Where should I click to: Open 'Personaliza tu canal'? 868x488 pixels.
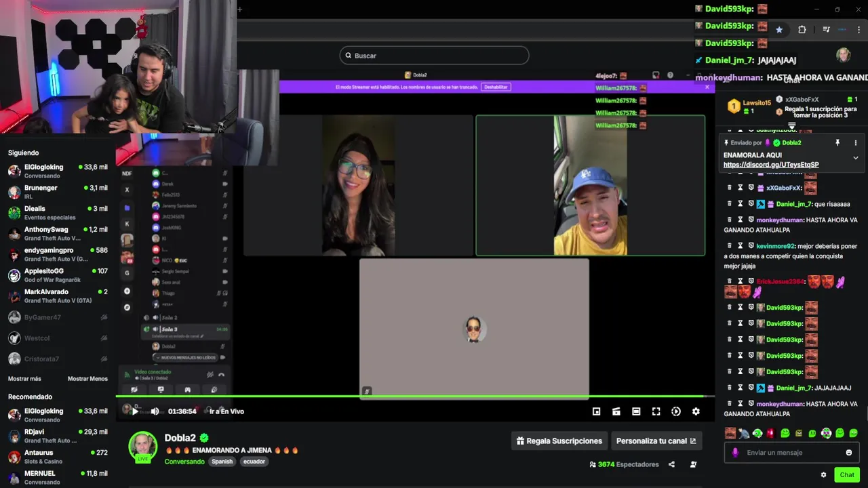[656, 441]
